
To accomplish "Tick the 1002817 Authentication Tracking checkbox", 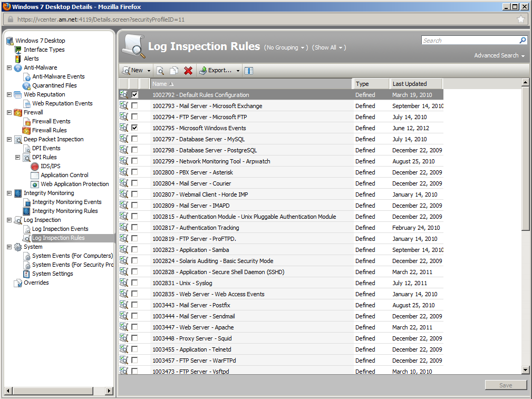I will [x=134, y=227].
